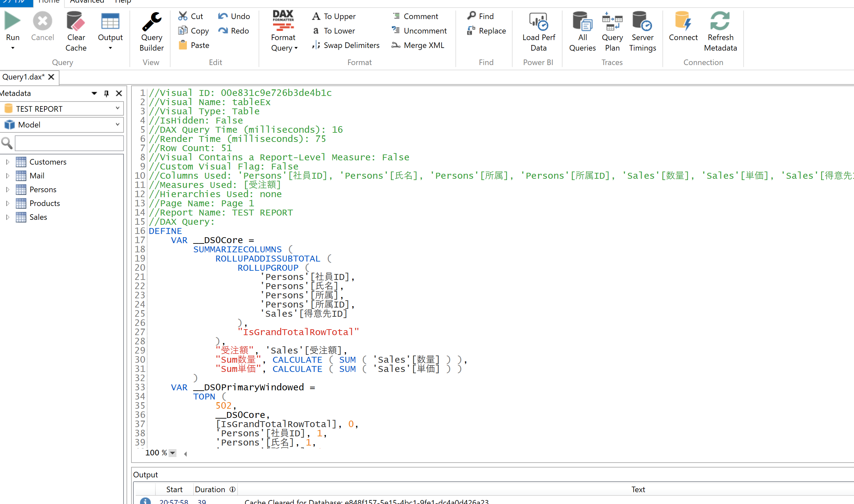This screenshot has width=854, height=504.
Task: Click the Load Perf Data icon
Action: pos(539,21)
